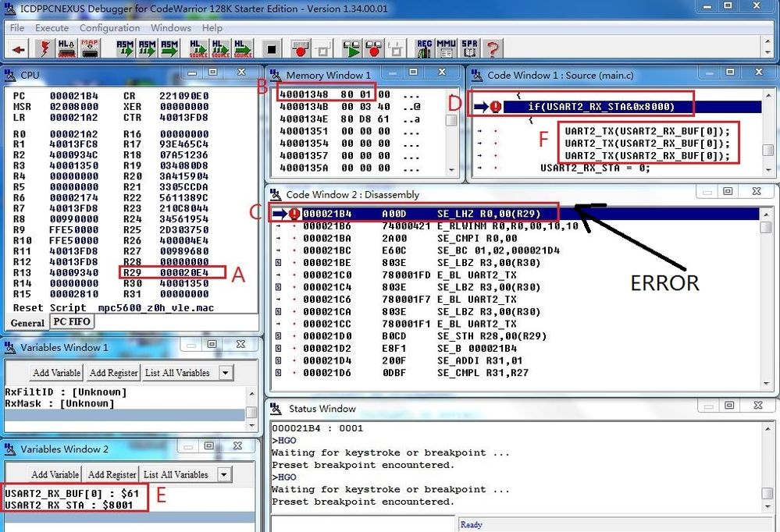
Task: Click the ASM single step icon
Action: click(x=125, y=49)
